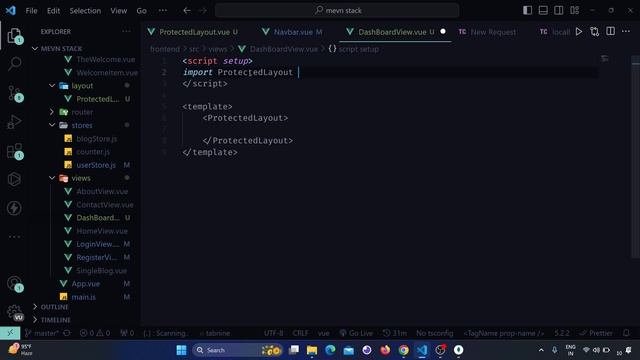Viewport: 640px width, 360px height.
Task: Toggle the secondary side bar layout icon
Action: pyautogui.click(x=558, y=10)
